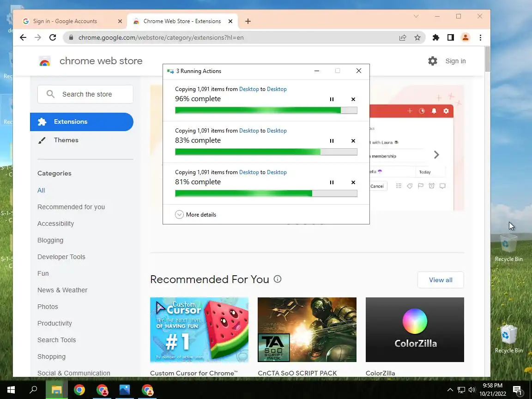Open the Chrome tab search dropdown
532x399 pixels.
click(416, 16)
